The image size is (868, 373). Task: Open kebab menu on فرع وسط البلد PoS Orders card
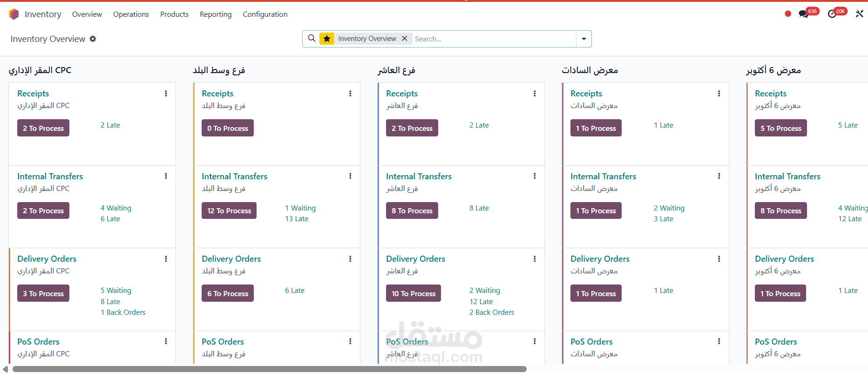tap(350, 341)
